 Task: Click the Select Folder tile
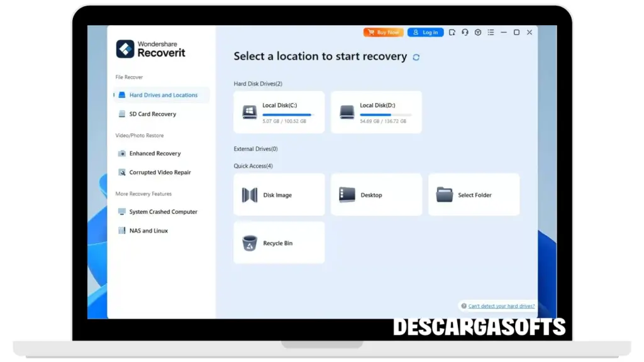click(x=474, y=195)
